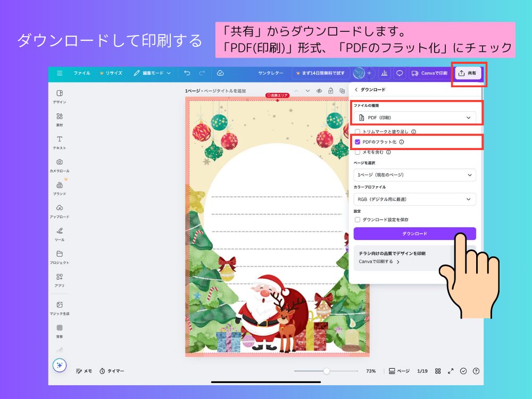Uncheck PDFのフラット化

(x=358, y=142)
